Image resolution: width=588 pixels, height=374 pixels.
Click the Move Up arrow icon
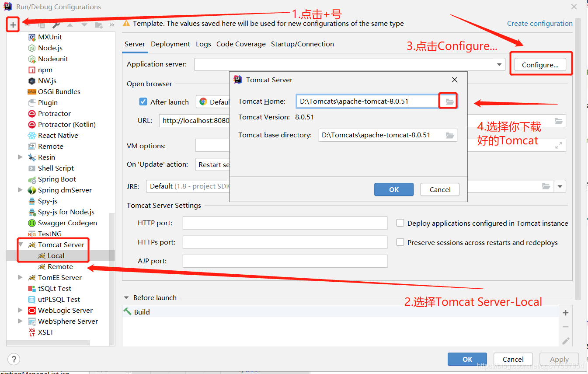70,25
